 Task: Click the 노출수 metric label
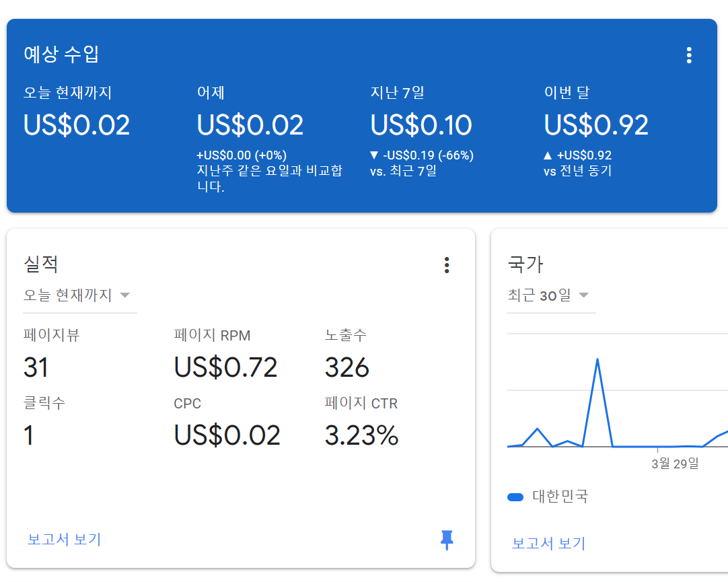pyautogui.click(x=345, y=335)
